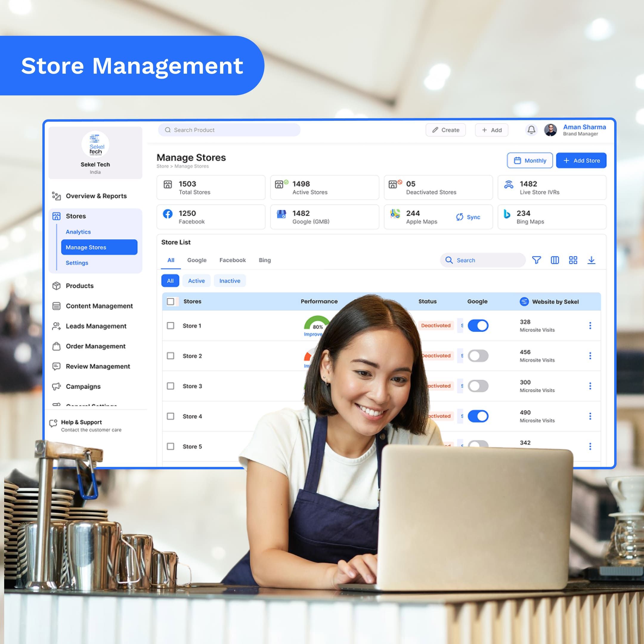Screen dimensions: 644x644
Task: Disable the Google toggle for Store 1
Action: click(478, 325)
